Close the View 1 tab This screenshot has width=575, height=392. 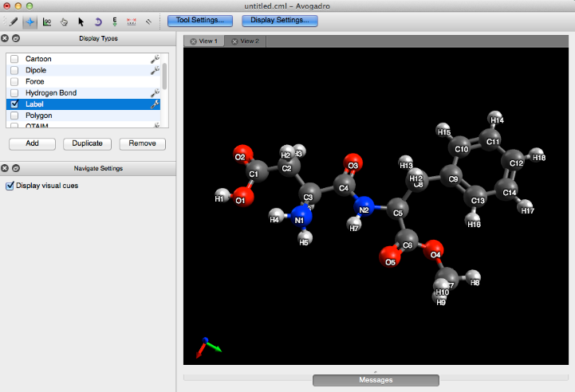tap(192, 41)
